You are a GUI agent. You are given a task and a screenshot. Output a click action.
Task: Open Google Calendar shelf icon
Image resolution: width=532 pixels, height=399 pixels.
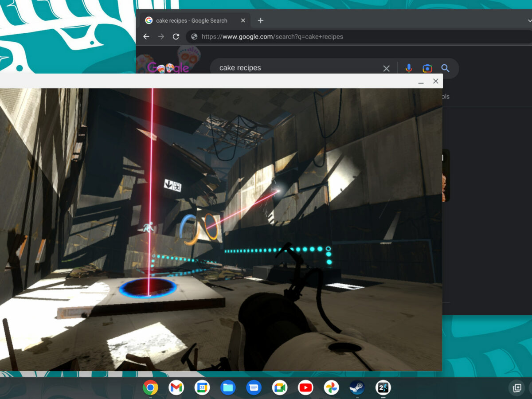click(202, 388)
